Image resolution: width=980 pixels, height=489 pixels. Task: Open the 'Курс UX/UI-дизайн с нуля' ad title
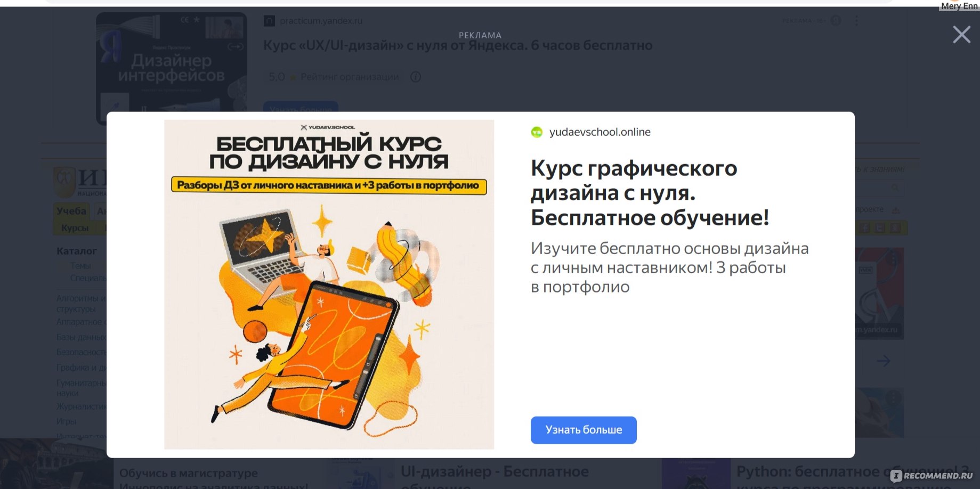[x=458, y=45]
